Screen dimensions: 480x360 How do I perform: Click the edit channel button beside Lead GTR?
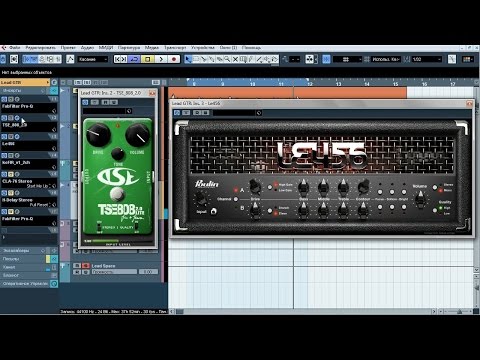54,82
